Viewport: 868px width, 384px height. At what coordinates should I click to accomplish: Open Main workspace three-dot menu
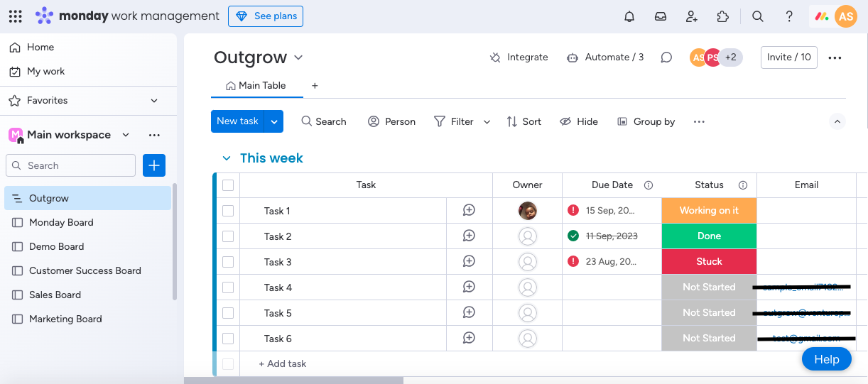pos(154,135)
